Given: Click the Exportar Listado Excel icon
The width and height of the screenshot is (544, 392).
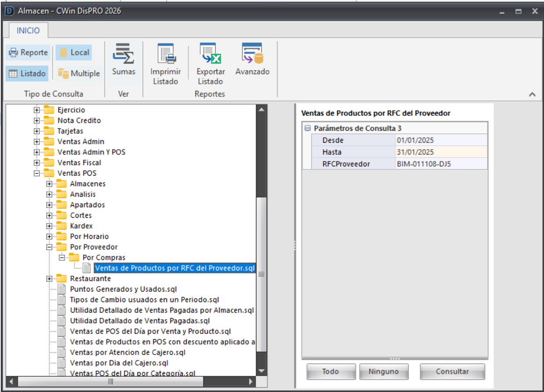Looking at the screenshot, I should coord(210,54).
